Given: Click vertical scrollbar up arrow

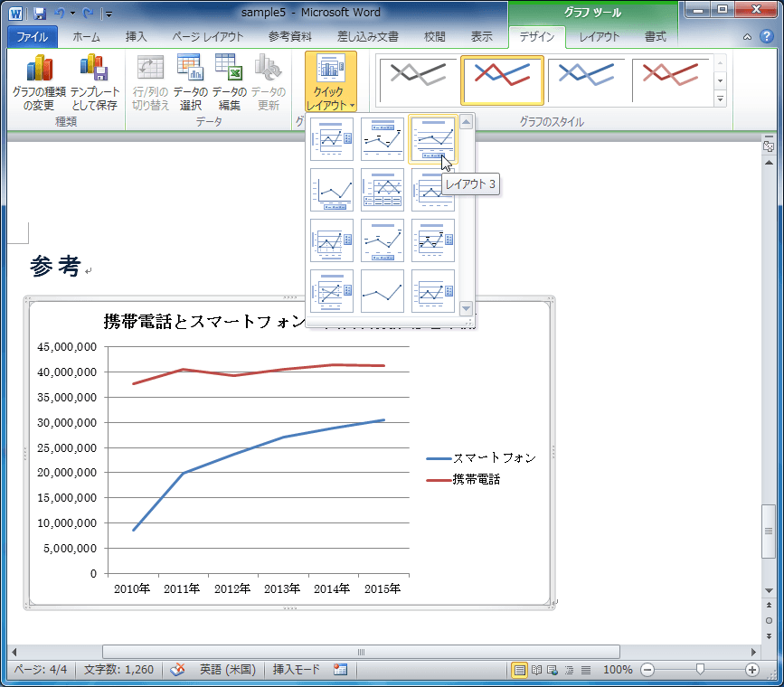Looking at the screenshot, I should tap(769, 163).
